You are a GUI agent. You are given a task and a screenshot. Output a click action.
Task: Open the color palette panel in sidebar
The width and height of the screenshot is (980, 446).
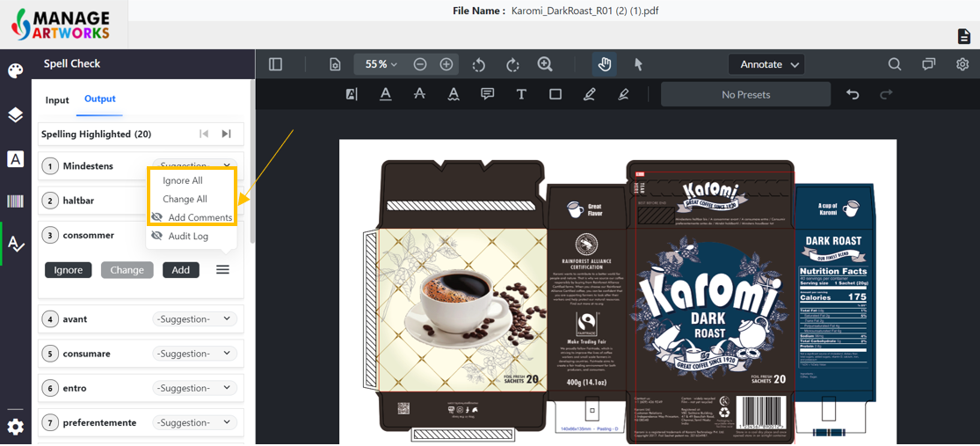click(16, 70)
